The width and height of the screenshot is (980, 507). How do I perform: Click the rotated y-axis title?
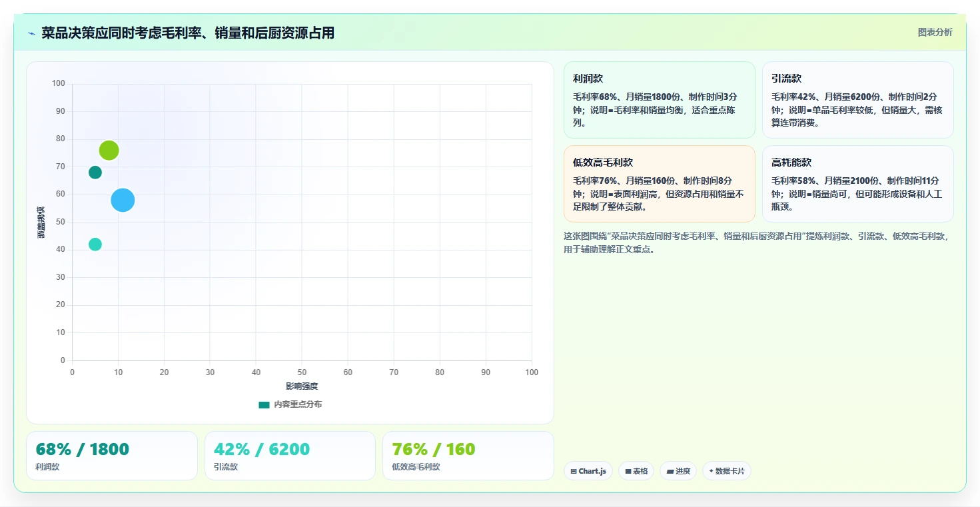41,223
